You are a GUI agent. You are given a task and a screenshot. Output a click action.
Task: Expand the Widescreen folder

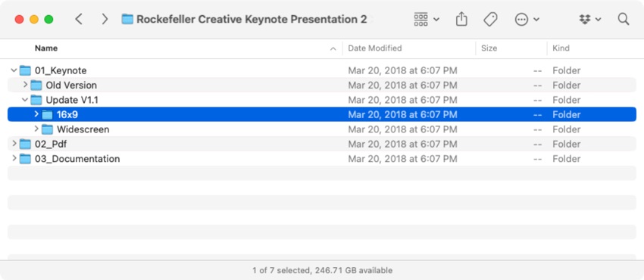(36, 129)
